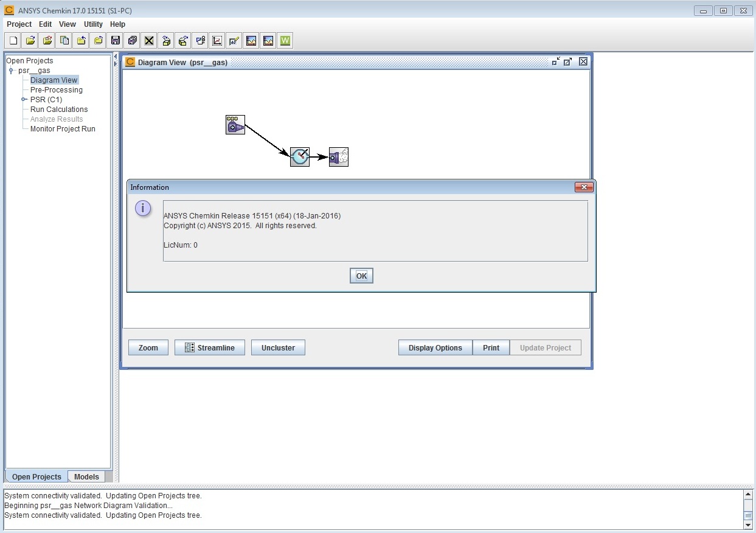
Task: Click the Save All stacked floppies icon
Action: point(132,41)
